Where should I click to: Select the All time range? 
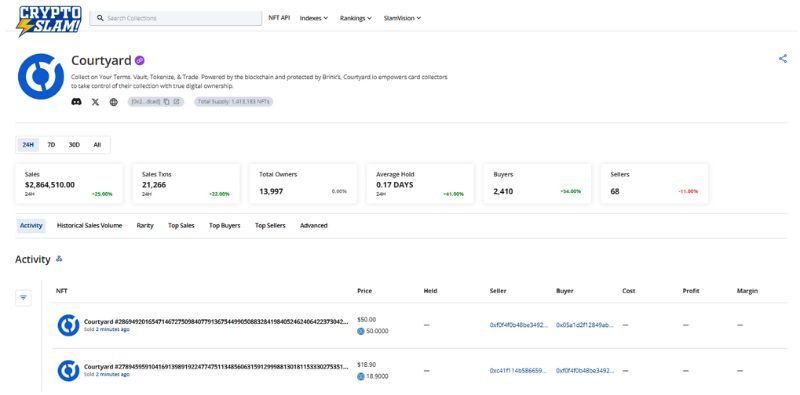(97, 145)
